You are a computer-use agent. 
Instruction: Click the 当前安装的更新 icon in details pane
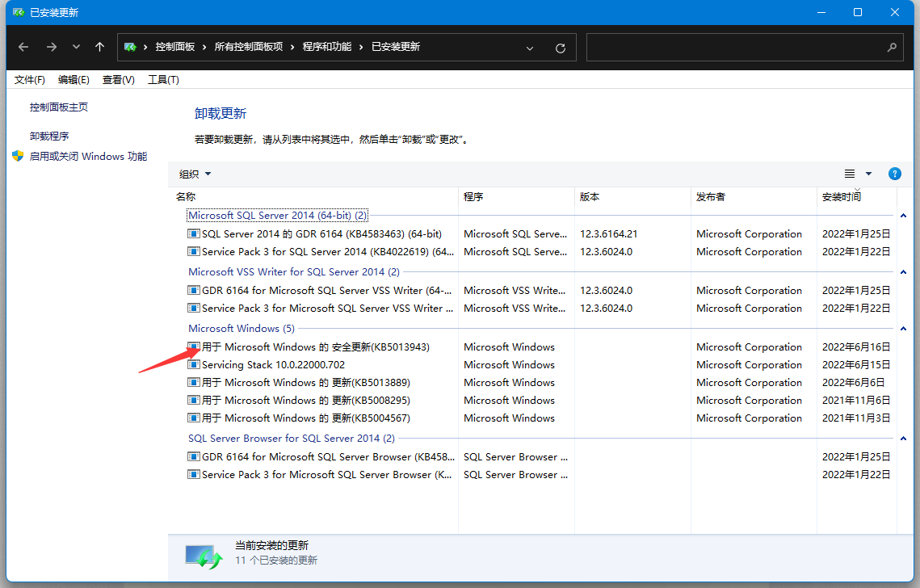tap(204, 556)
